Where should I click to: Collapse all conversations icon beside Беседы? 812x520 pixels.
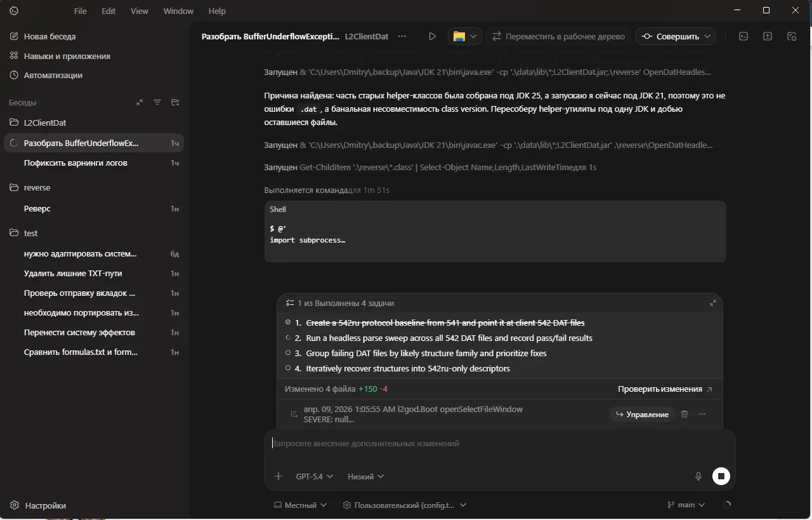coord(140,102)
